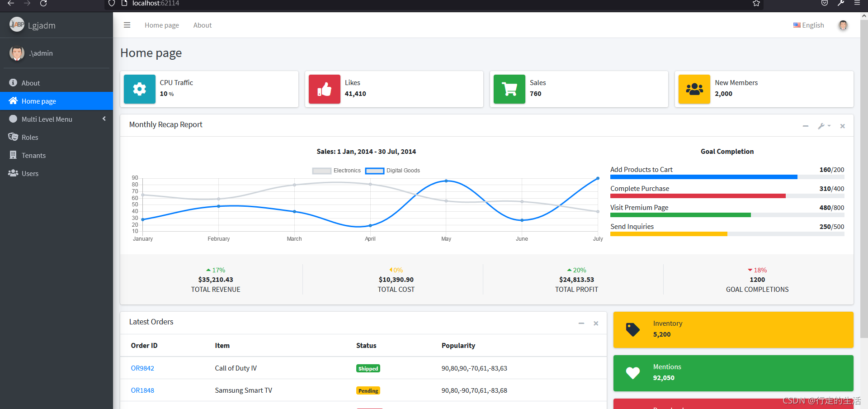868x409 pixels.
Task: Click TOTAL PROFIT value $24,813.53
Action: click(576, 280)
